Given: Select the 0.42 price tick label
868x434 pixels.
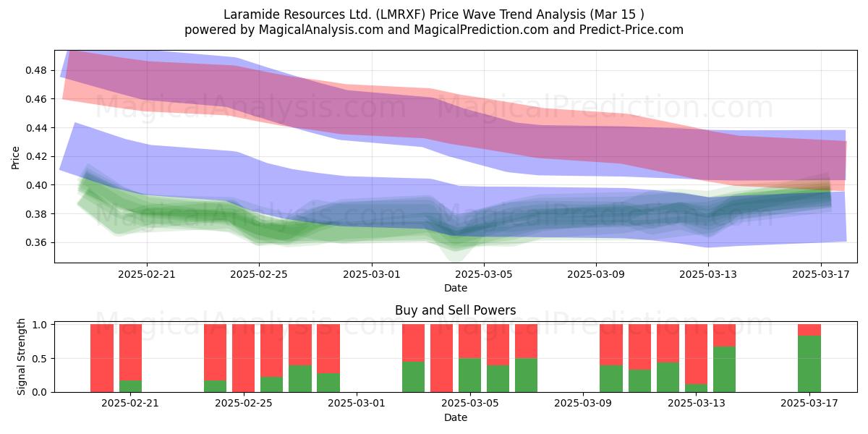Looking at the screenshot, I should [x=36, y=156].
